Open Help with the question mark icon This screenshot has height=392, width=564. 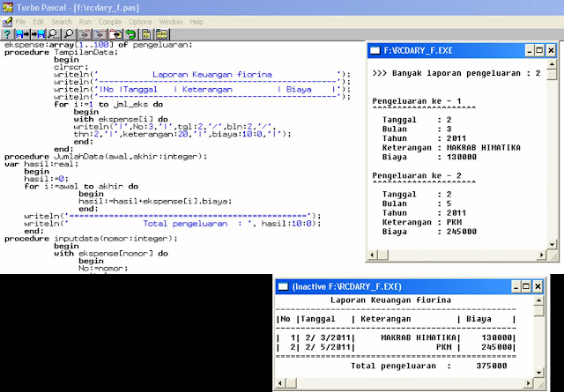(7, 34)
